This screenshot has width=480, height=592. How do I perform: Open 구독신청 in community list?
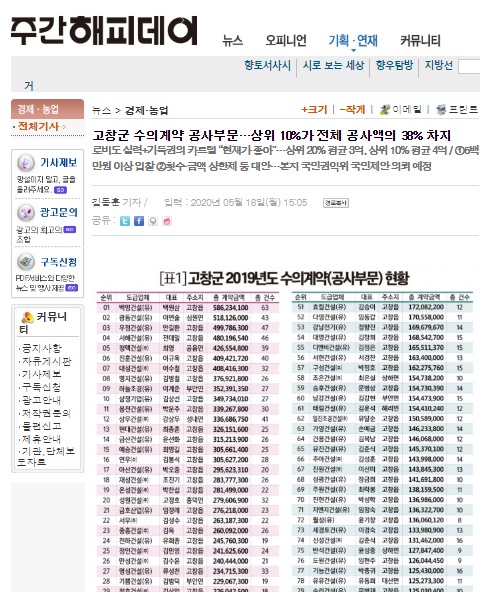(x=41, y=387)
